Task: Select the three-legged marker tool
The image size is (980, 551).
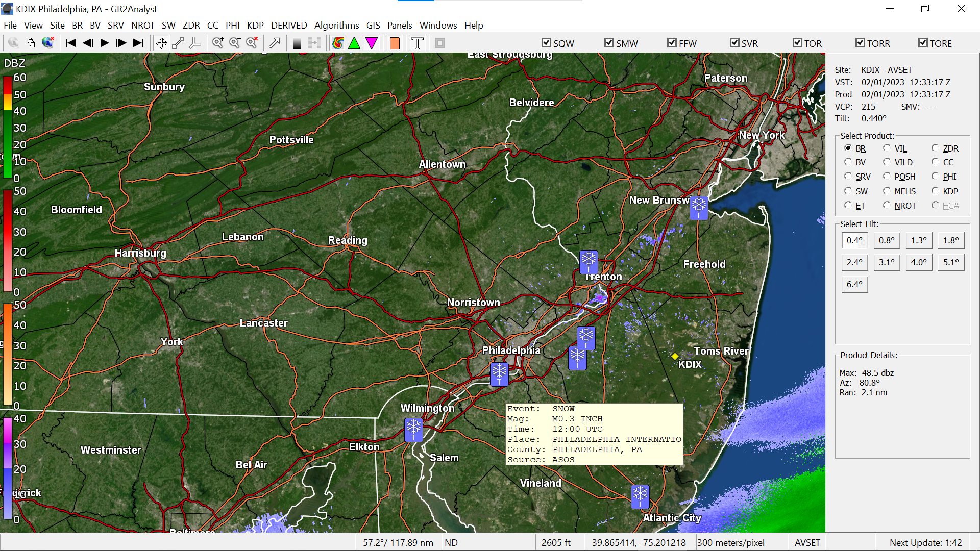Action: 195,43
